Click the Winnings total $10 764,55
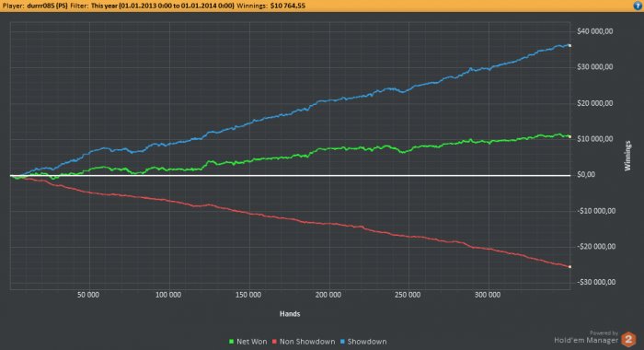Image resolution: width=644 pixels, height=350 pixels. (x=287, y=6)
